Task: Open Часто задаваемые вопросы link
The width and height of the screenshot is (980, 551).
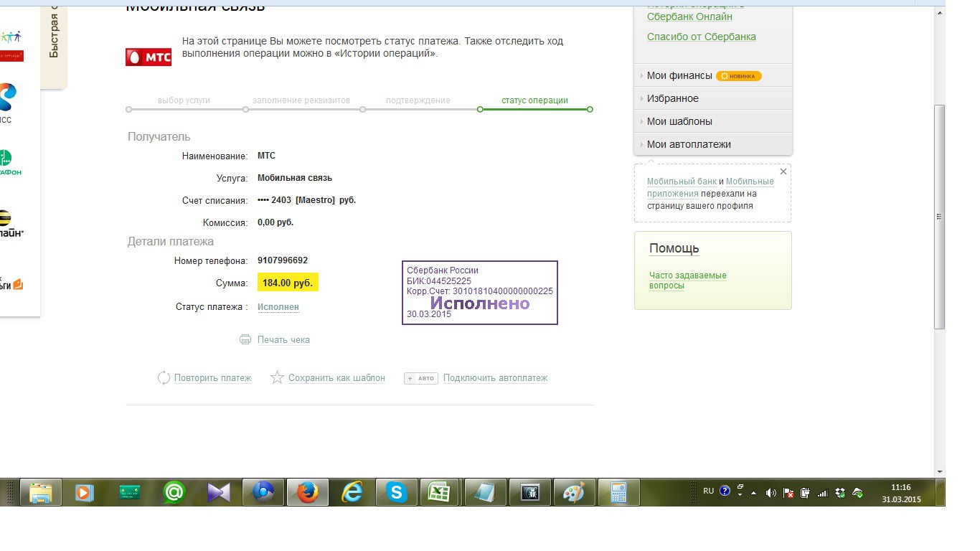Action: [x=687, y=281]
